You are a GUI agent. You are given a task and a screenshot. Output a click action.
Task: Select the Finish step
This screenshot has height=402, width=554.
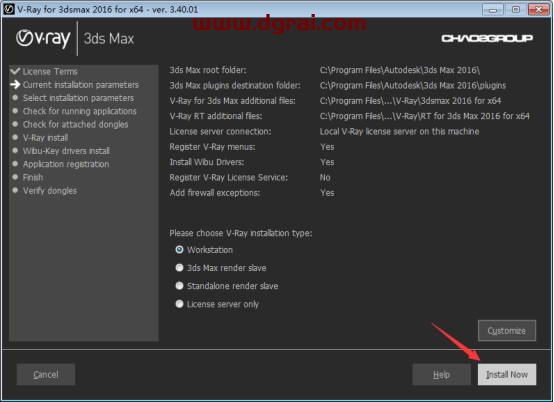click(x=33, y=177)
